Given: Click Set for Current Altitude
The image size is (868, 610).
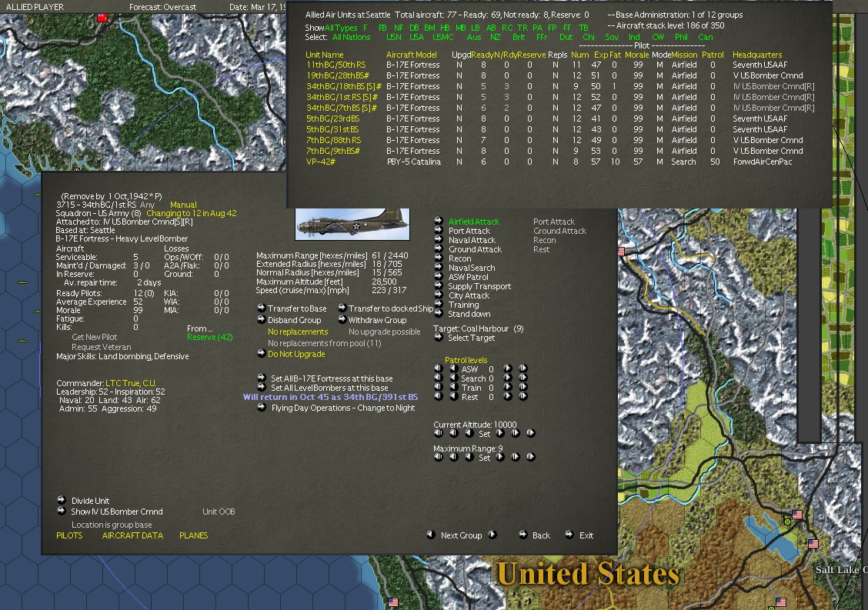Looking at the screenshot, I should (484, 434).
